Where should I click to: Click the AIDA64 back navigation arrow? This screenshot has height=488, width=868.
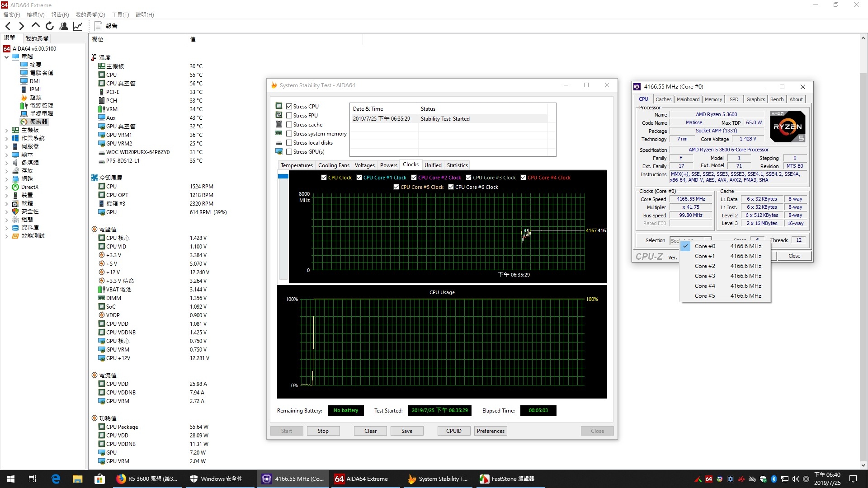(8, 26)
